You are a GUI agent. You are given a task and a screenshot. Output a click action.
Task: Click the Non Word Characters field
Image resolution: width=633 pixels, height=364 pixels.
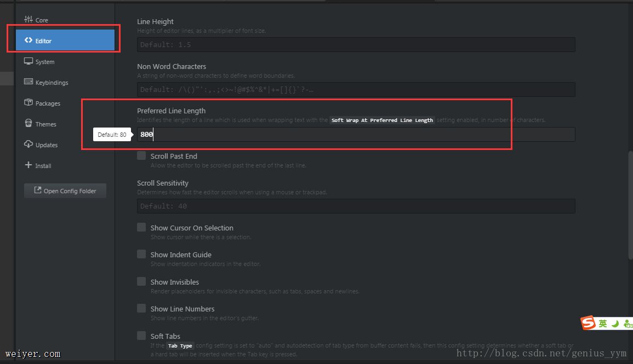(x=356, y=90)
